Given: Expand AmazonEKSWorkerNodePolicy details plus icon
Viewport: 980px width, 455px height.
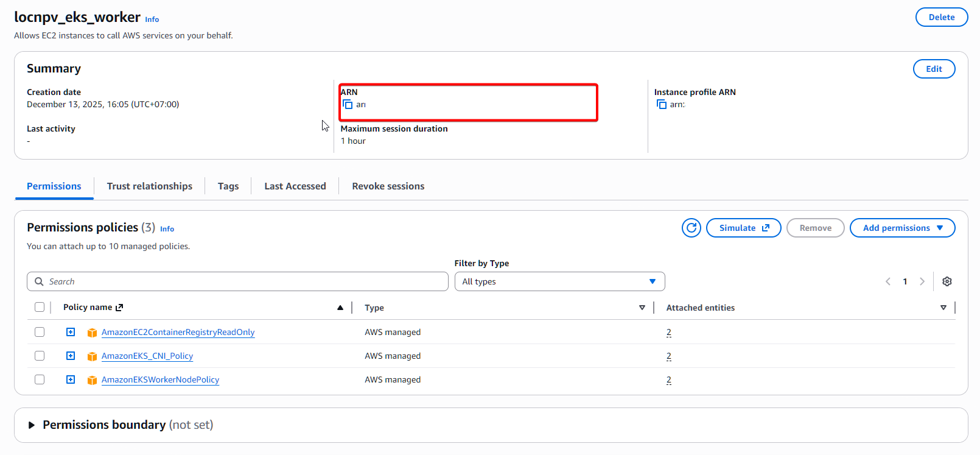Looking at the screenshot, I should coord(71,379).
